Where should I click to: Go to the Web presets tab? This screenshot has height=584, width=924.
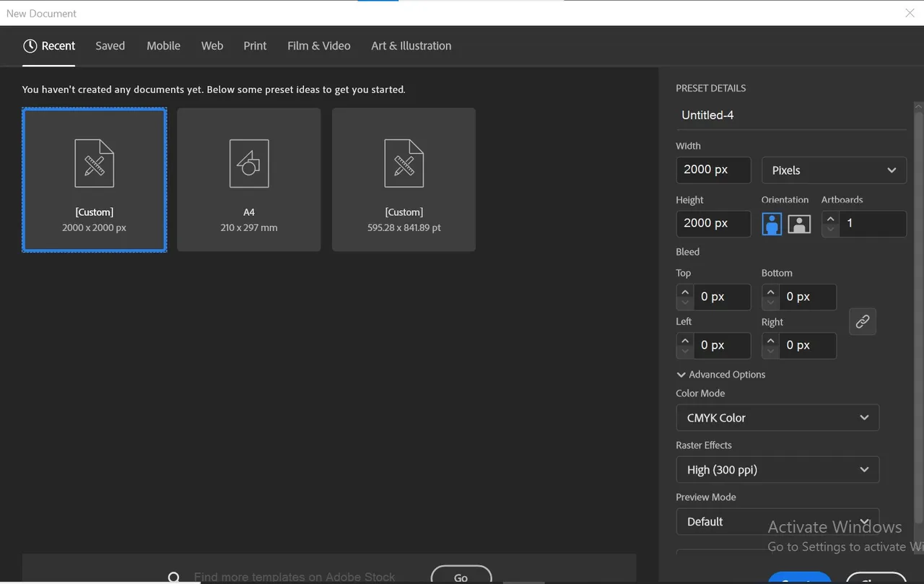[212, 45]
